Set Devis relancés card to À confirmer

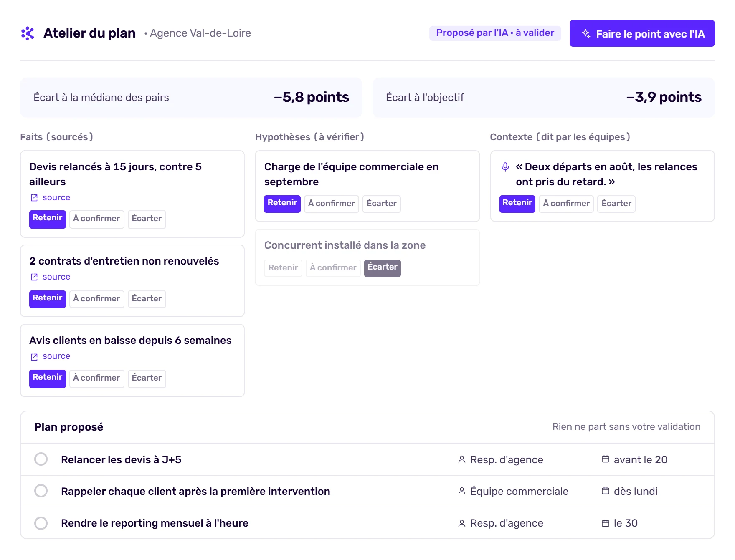[x=97, y=219]
